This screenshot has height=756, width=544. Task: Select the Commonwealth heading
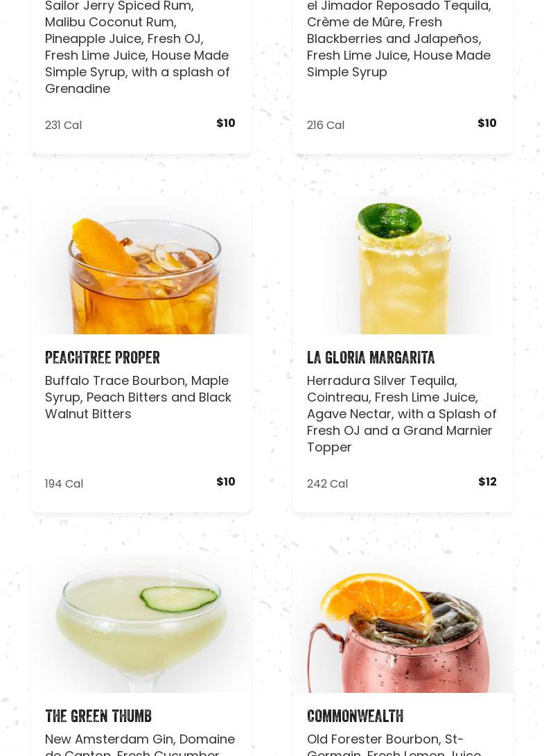click(355, 716)
